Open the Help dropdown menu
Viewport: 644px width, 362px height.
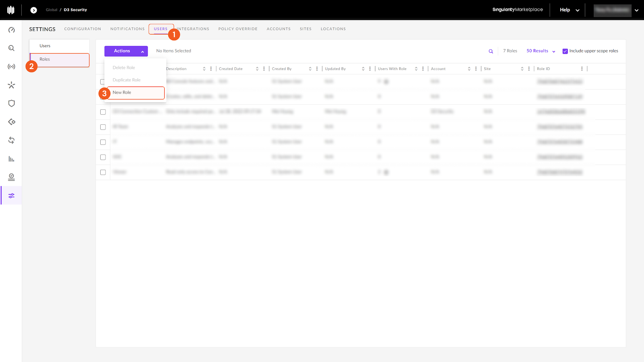[x=569, y=10]
